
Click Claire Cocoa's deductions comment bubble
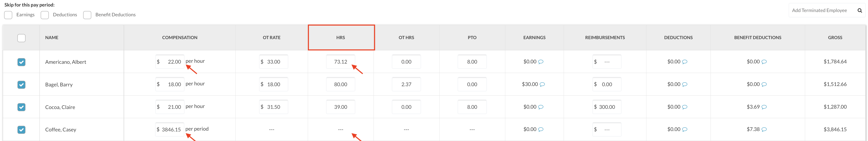685,107
